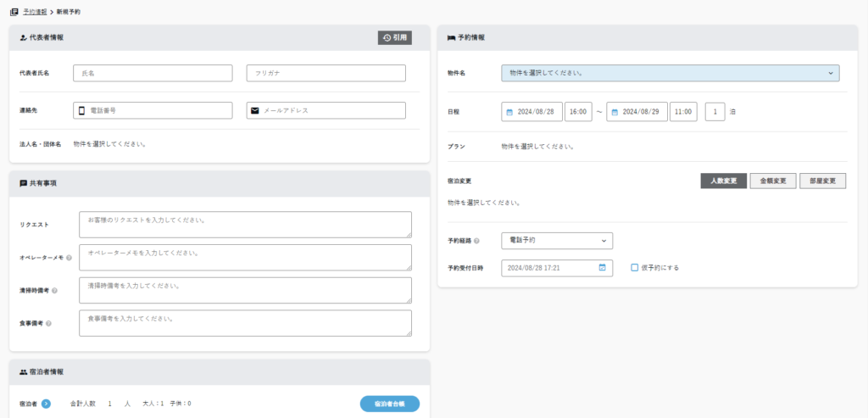The image size is (868, 418).
Task: Click the check-in date calendar icon
Action: pos(509,112)
